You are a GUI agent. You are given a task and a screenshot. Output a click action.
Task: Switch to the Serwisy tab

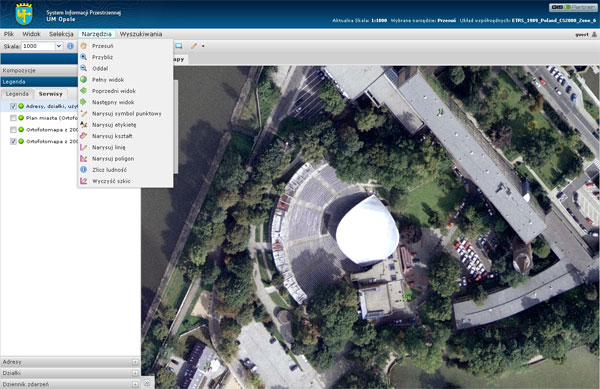(x=51, y=94)
